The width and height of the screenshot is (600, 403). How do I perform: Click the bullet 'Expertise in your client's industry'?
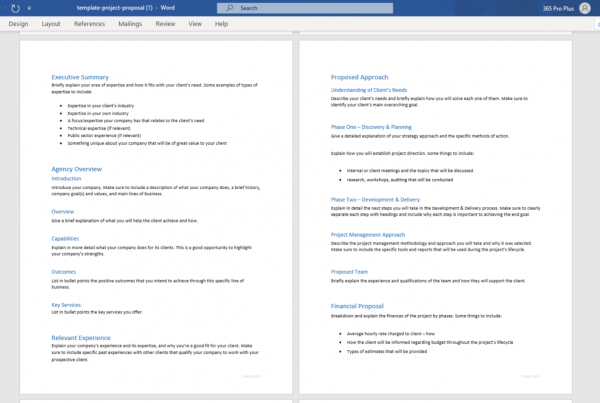click(x=101, y=106)
